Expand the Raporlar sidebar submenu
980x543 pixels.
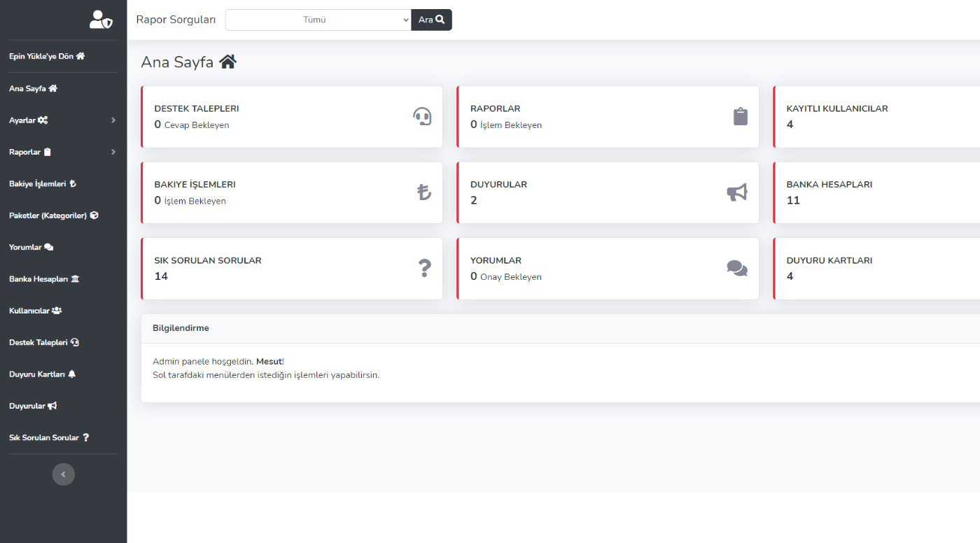[63, 152]
